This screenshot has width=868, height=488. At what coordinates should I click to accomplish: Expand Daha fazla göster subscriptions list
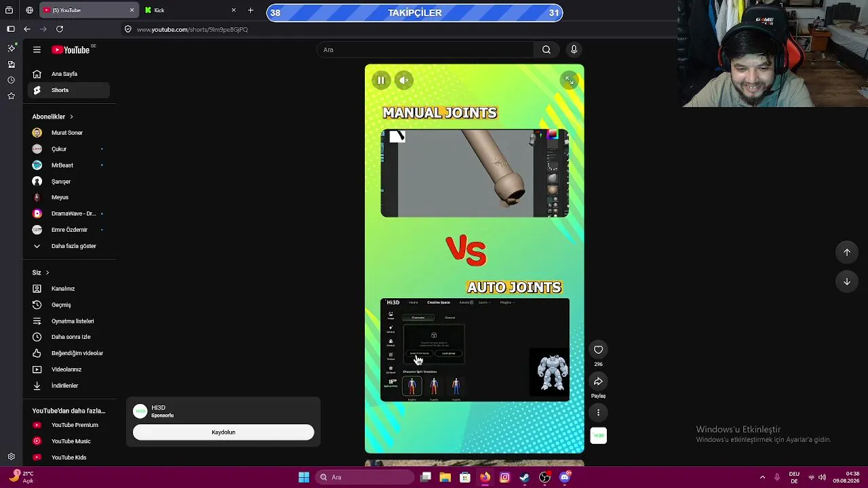click(x=68, y=246)
